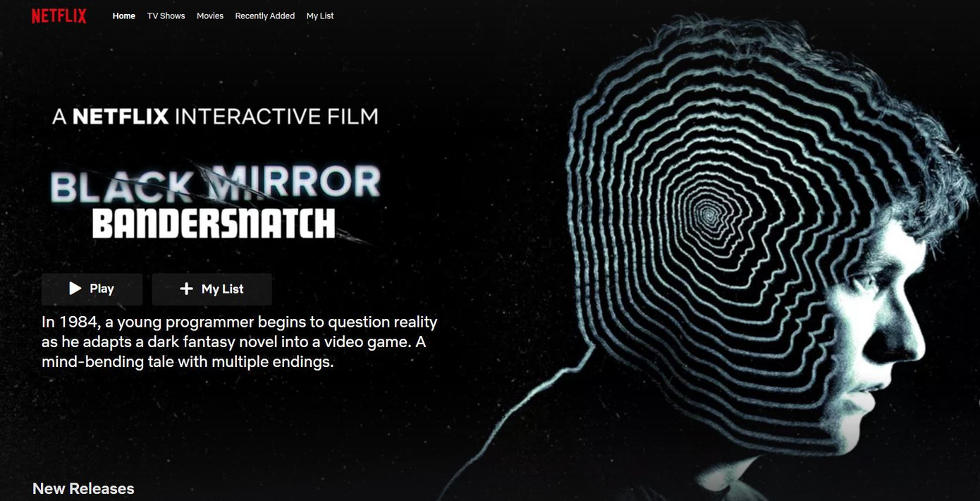The width and height of the screenshot is (980, 501).
Task: Click the play triangle icon
Action: click(75, 288)
